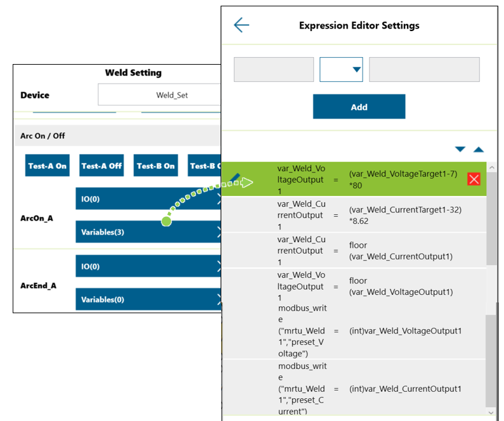Open ArcEnd_A Variables(0) entry
The image size is (504, 421).
click(x=148, y=299)
